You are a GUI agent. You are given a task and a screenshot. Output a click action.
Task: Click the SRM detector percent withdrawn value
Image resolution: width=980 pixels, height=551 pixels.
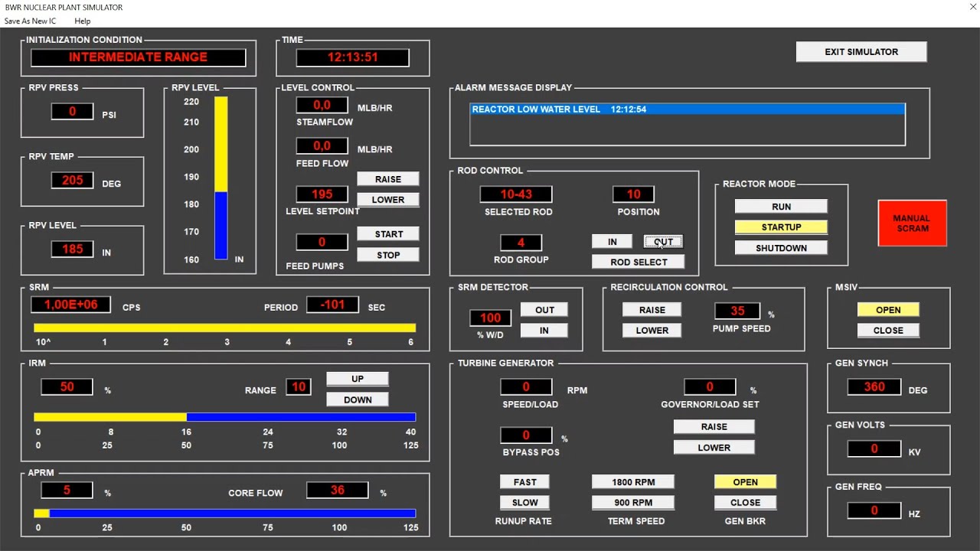(490, 318)
